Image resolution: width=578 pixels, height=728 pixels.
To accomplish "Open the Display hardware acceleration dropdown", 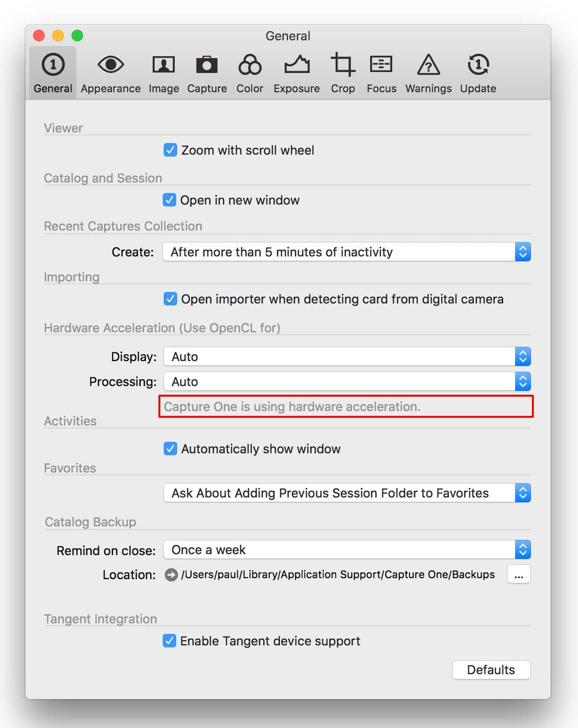I will (347, 356).
